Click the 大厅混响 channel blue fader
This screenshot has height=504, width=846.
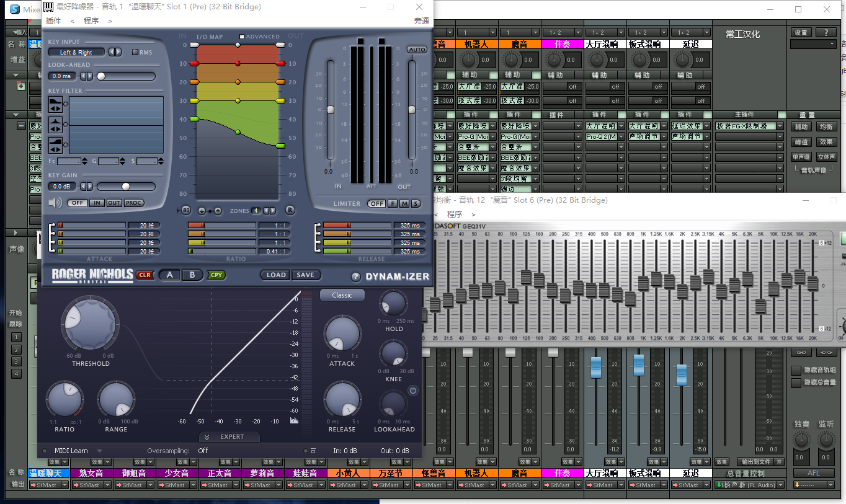tap(596, 367)
